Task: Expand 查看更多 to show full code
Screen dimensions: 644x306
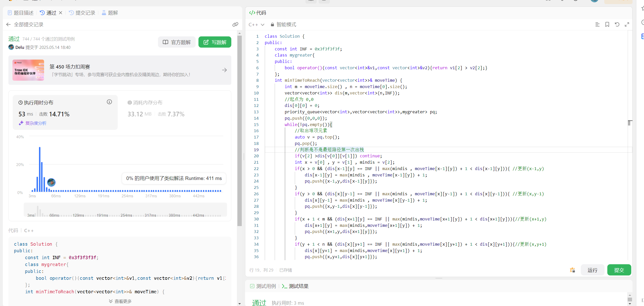Action: coord(120,301)
